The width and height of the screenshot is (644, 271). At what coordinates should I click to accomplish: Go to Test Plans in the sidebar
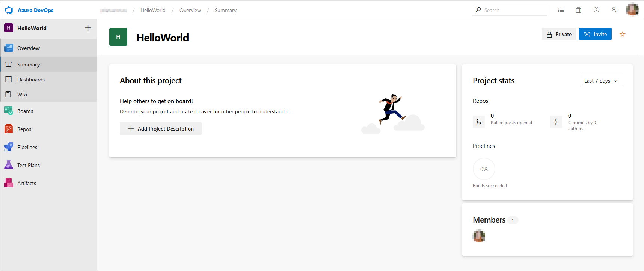tap(49, 165)
